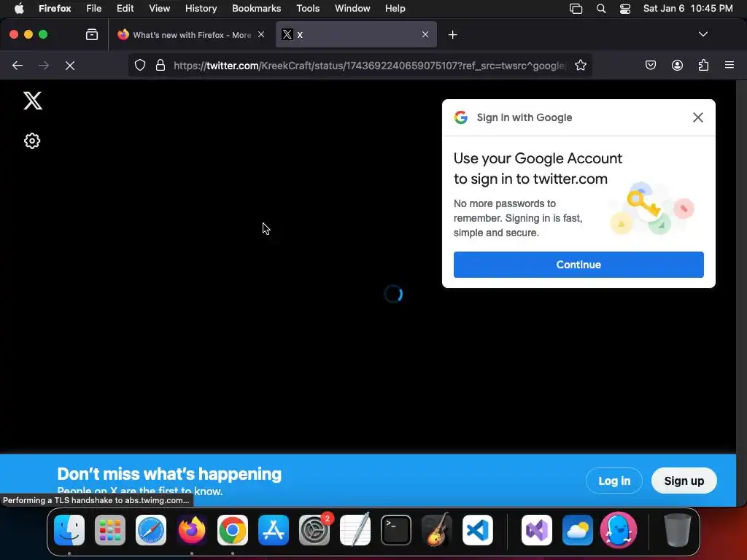The width and height of the screenshot is (747, 560).
Task: Go back with the back arrow
Action: pyautogui.click(x=18, y=65)
